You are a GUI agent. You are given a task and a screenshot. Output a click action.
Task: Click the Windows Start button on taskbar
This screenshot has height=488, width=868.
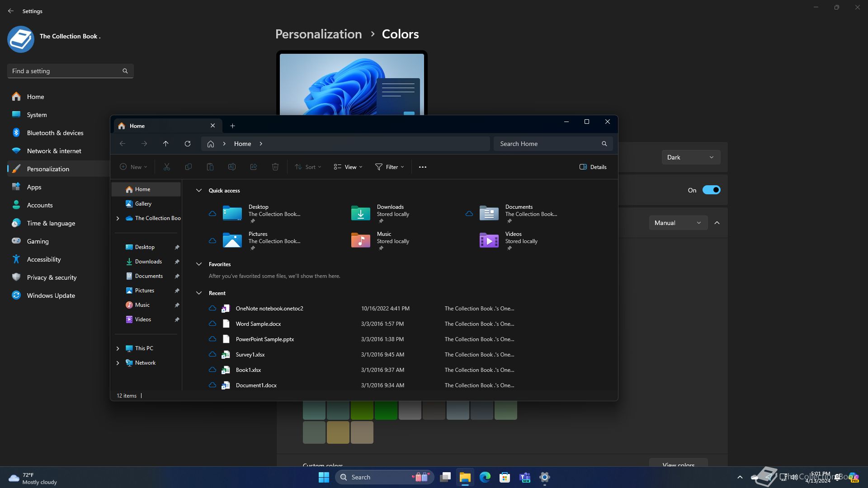click(324, 477)
